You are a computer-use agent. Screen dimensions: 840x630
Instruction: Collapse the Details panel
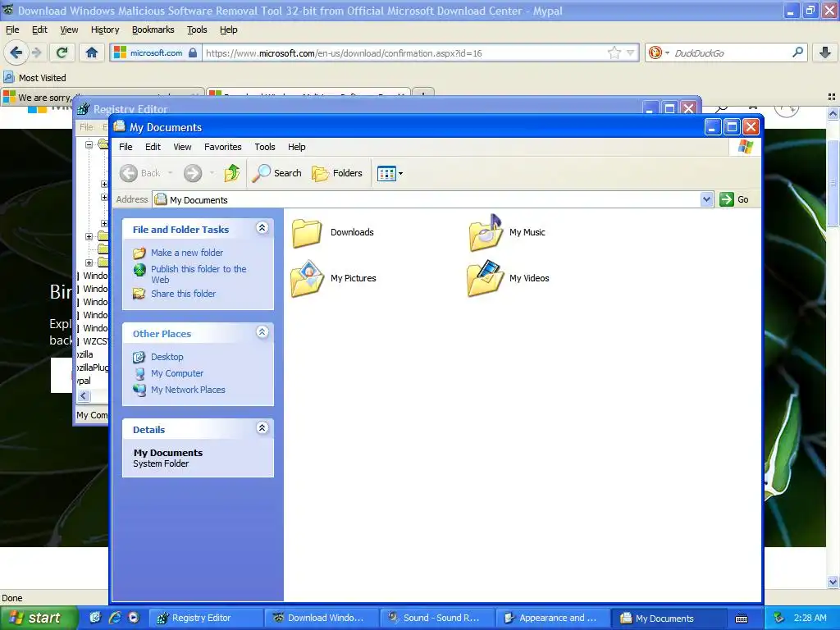click(262, 428)
